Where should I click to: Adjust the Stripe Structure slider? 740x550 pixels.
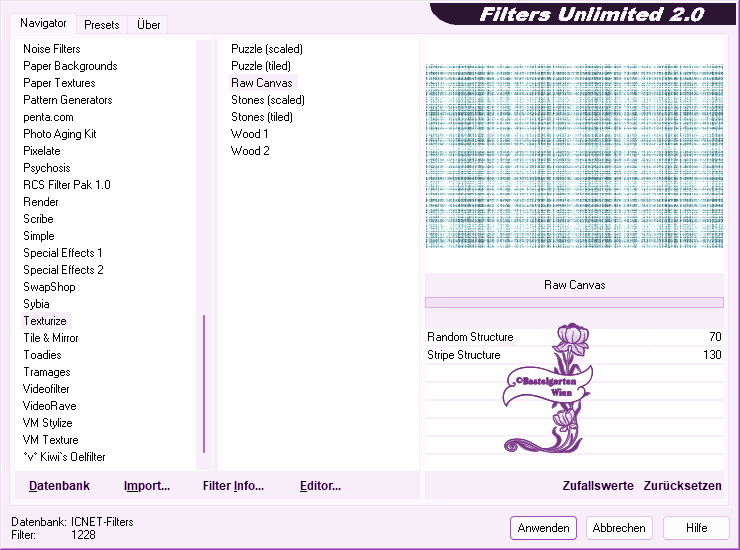pos(574,355)
